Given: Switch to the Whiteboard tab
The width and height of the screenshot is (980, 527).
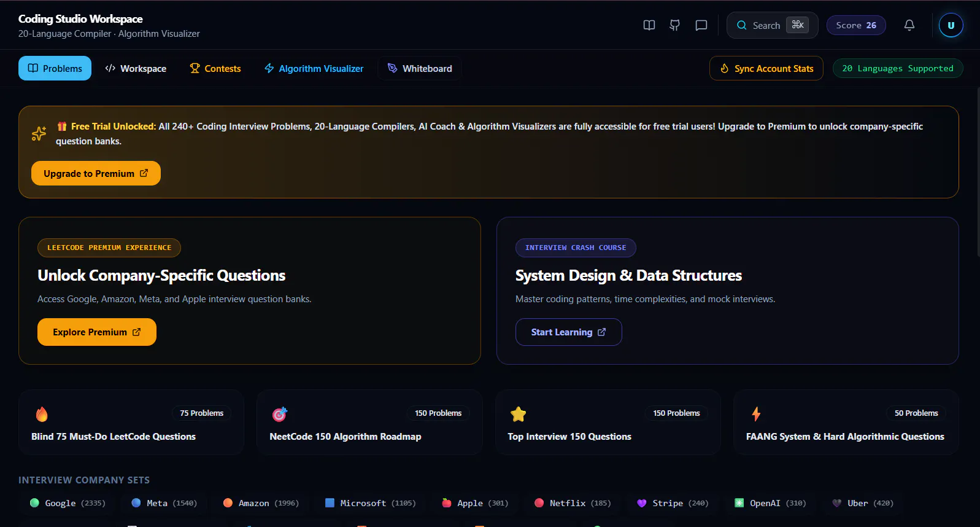Looking at the screenshot, I should (x=420, y=68).
